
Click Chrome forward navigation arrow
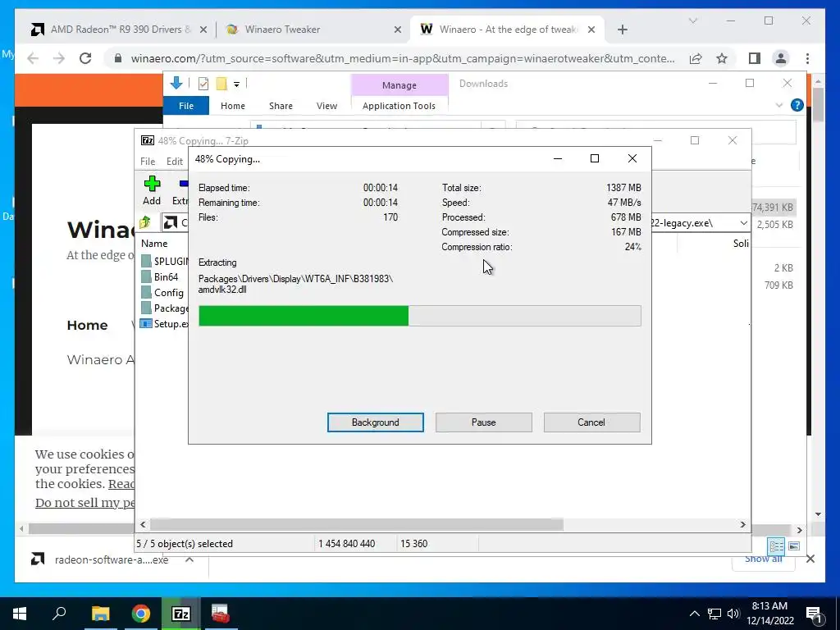pos(59,58)
